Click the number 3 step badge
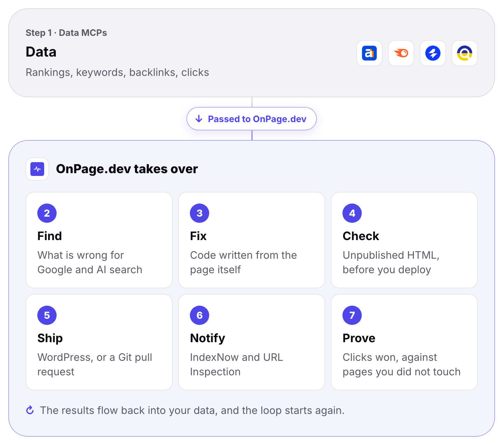504x445 pixels. click(x=200, y=213)
